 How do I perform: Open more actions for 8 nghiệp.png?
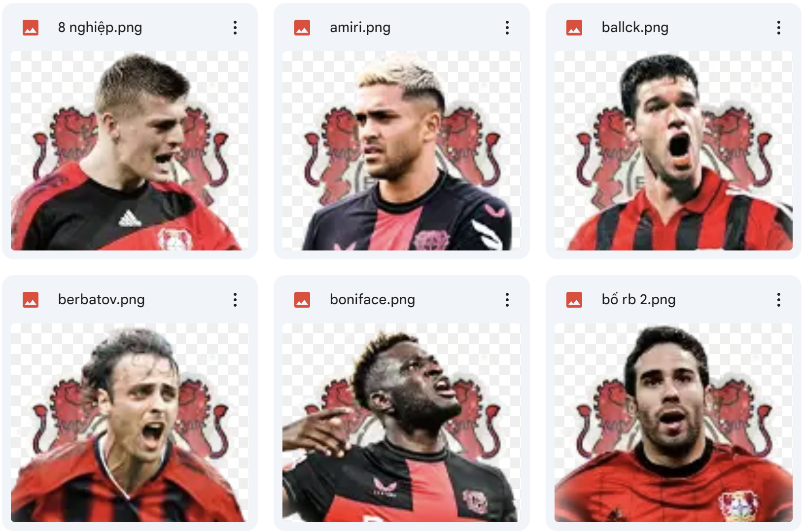(x=235, y=28)
